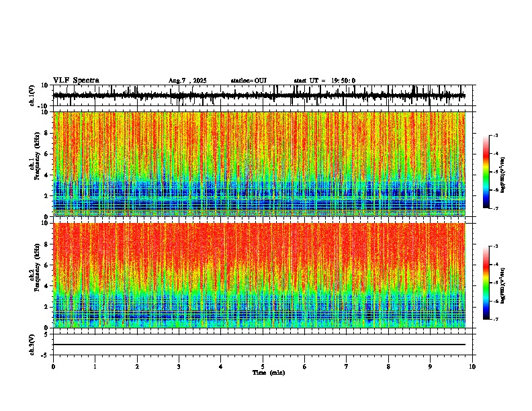Click the 'station=OUJ' header label
The height and width of the screenshot is (411, 532).
(249, 81)
